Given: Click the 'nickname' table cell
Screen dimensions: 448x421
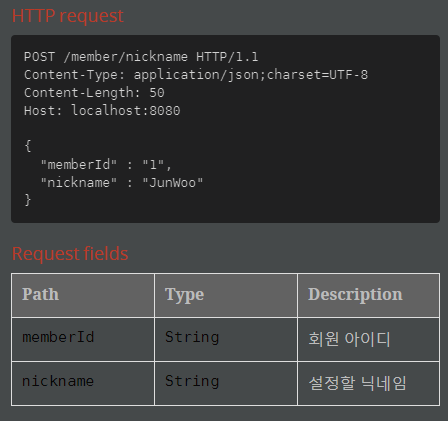Looking at the screenshot, I should click(83, 384).
